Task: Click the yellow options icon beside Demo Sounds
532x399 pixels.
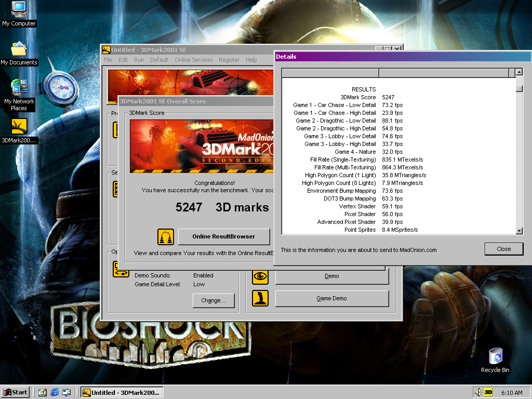Action: click(121, 270)
